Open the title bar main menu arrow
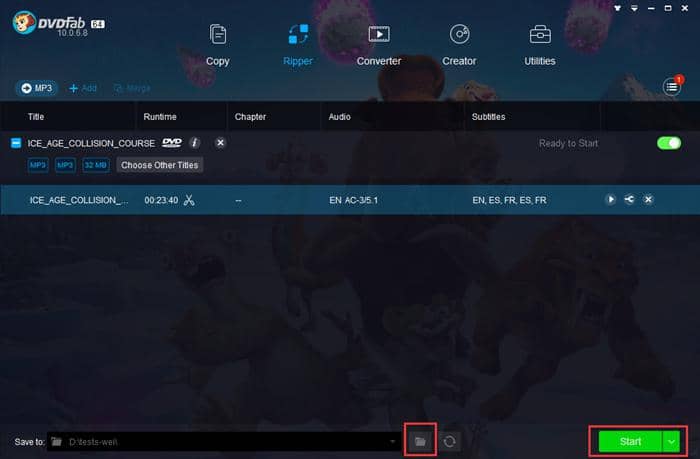Image resolution: width=700 pixels, height=459 pixels. pos(634,8)
